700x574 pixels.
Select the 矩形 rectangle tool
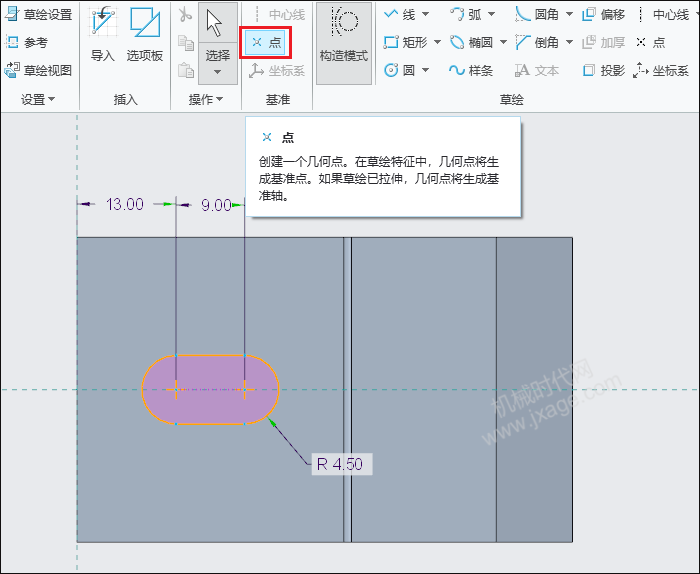405,42
